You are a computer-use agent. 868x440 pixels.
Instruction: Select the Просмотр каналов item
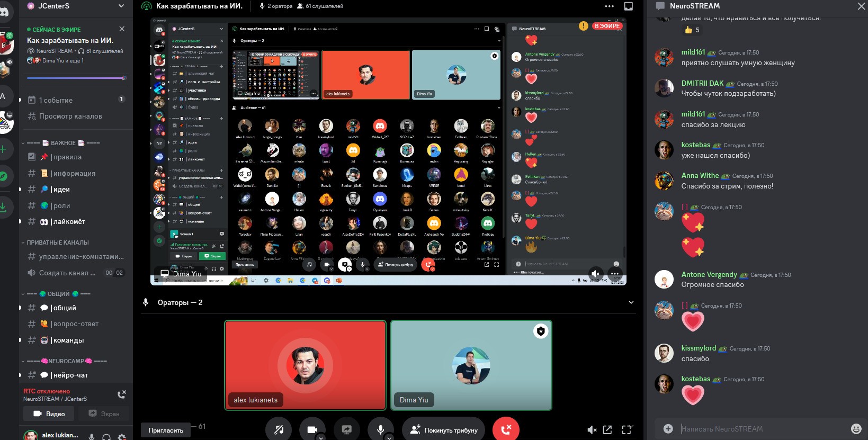click(70, 116)
